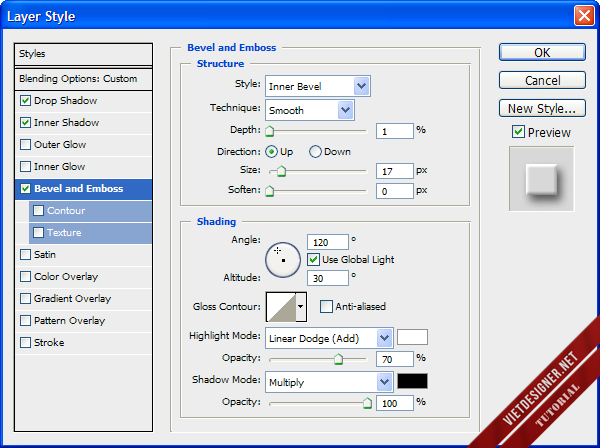Open the Highlight Mode dropdown
This screenshot has height=448, width=600.
pyautogui.click(x=329, y=338)
